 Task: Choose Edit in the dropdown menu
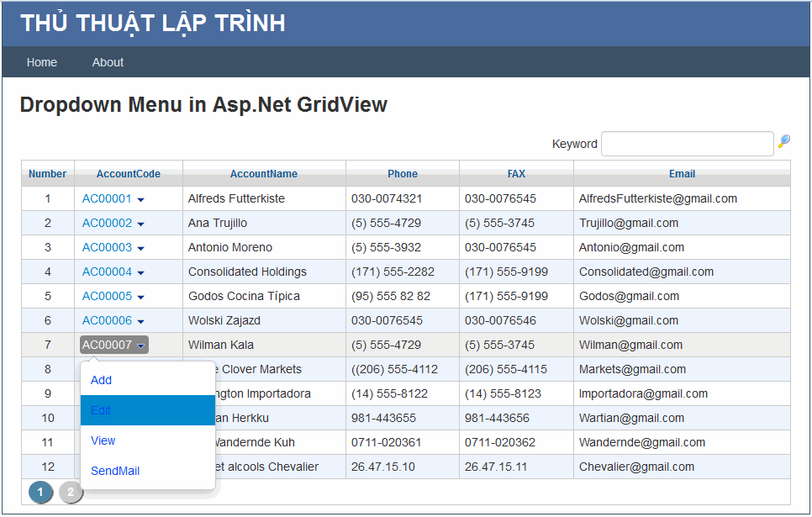[x=101, y=410]
